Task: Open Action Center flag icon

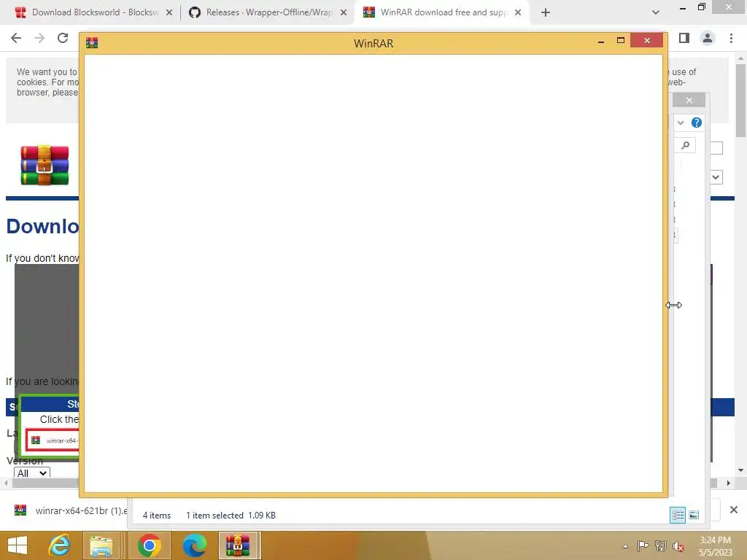Action: (x=643, y=546)
